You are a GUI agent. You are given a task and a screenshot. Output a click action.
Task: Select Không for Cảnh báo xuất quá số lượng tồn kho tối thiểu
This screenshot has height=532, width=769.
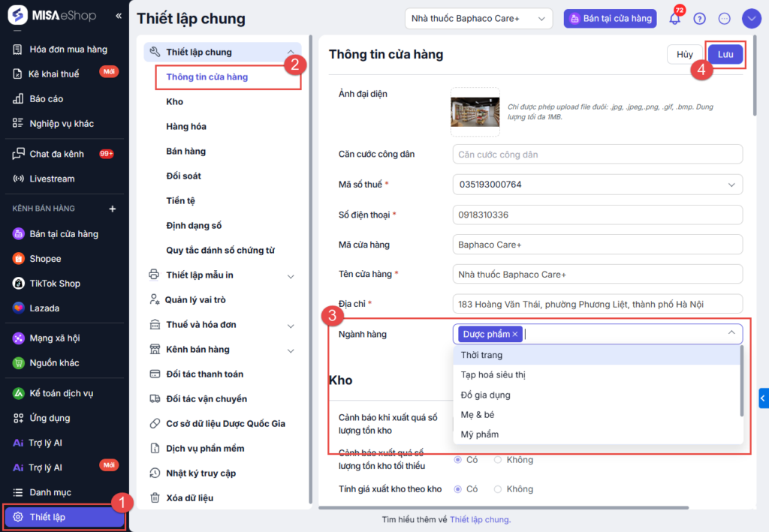(x=497, y=459)
